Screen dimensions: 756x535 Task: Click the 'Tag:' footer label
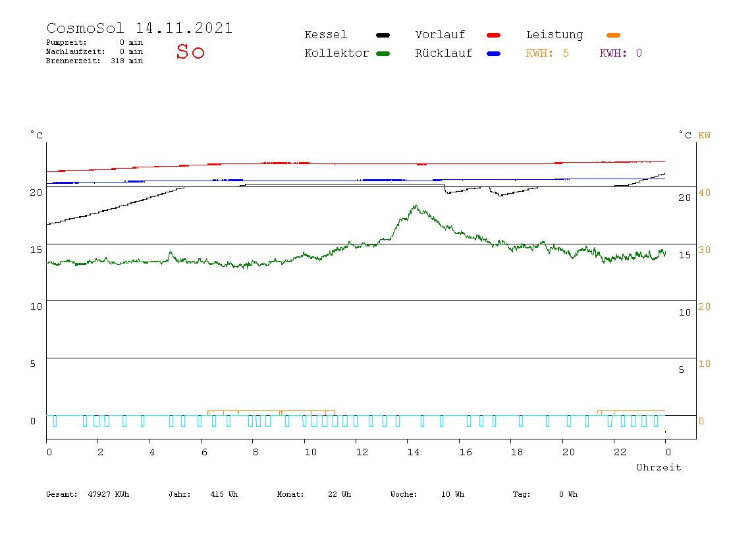click(521, 494)
